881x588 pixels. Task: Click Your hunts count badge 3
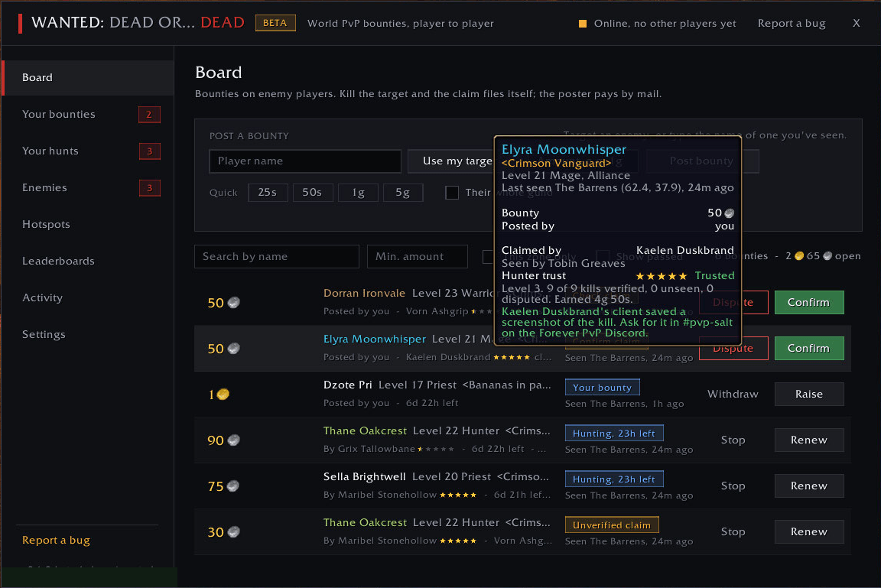pyautogui.click(x=149, y=151)
